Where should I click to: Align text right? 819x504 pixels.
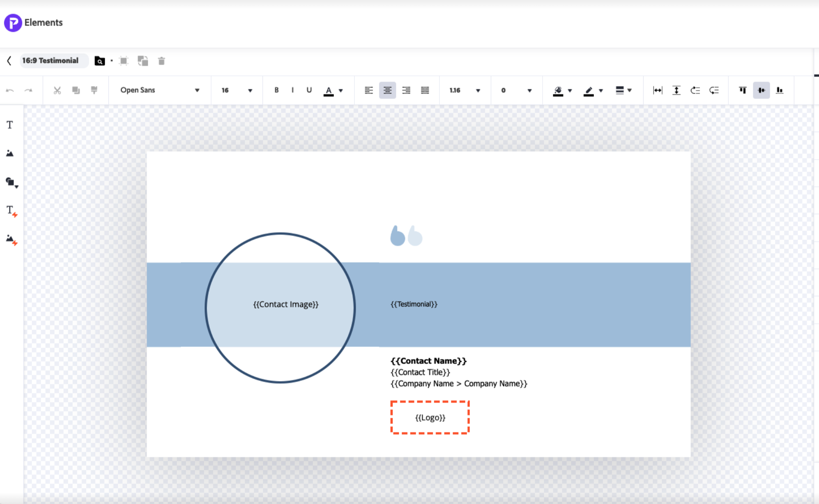[x=406, y=90]
